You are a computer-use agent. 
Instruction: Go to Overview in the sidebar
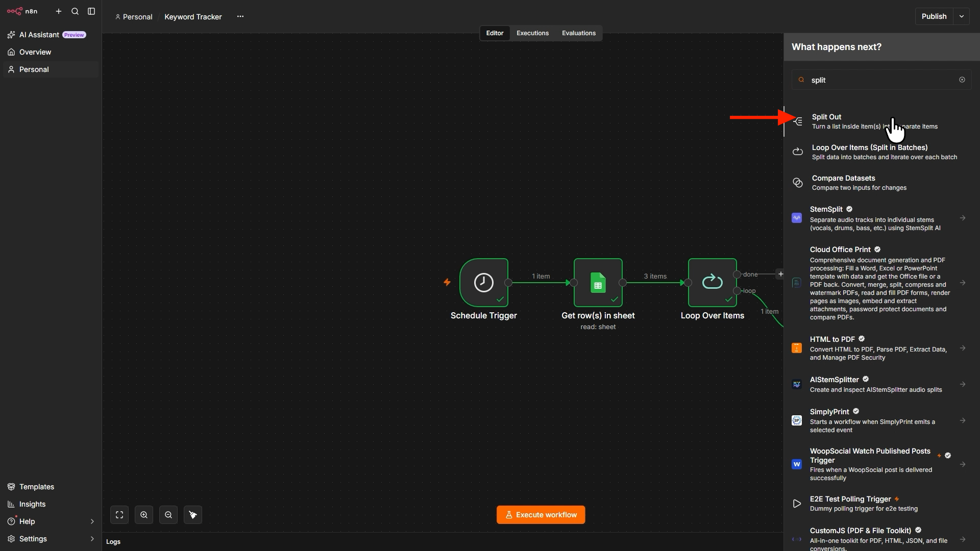(x=51, y=52)
